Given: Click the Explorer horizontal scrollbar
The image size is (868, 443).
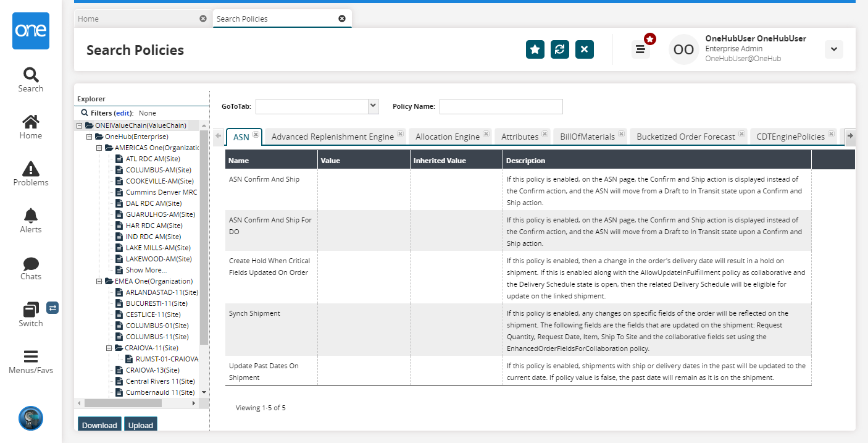Looking at the screenshot, I should [123, 403].
